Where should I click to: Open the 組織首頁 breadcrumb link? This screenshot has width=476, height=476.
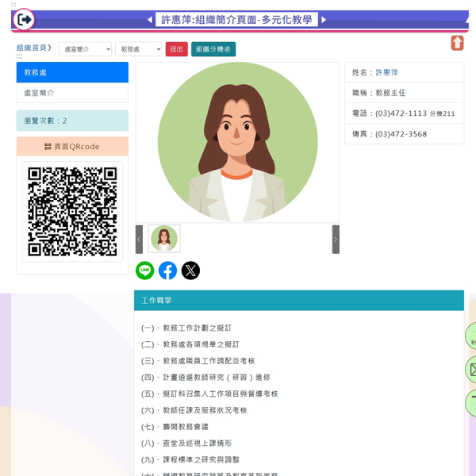pos(32,48)
